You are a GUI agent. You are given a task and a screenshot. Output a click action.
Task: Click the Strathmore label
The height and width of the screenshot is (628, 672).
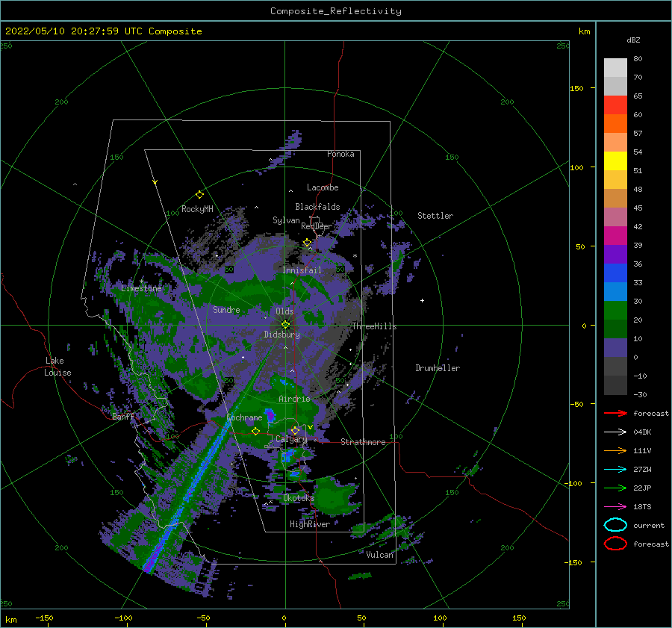pos(363,442)
